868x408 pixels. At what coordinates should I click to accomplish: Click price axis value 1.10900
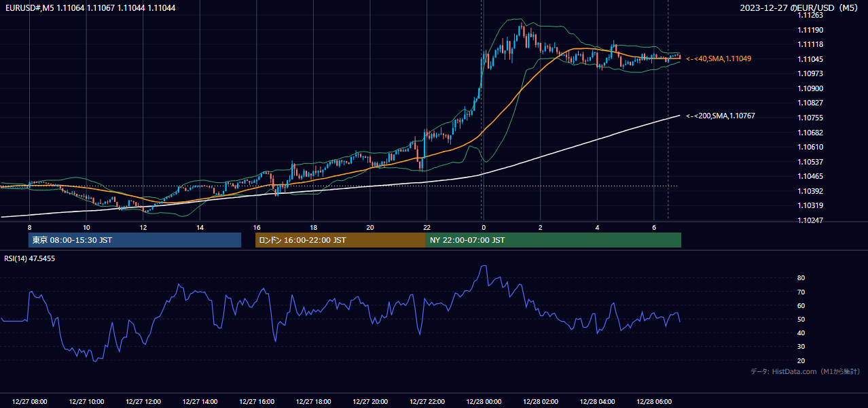click(810, 88)
